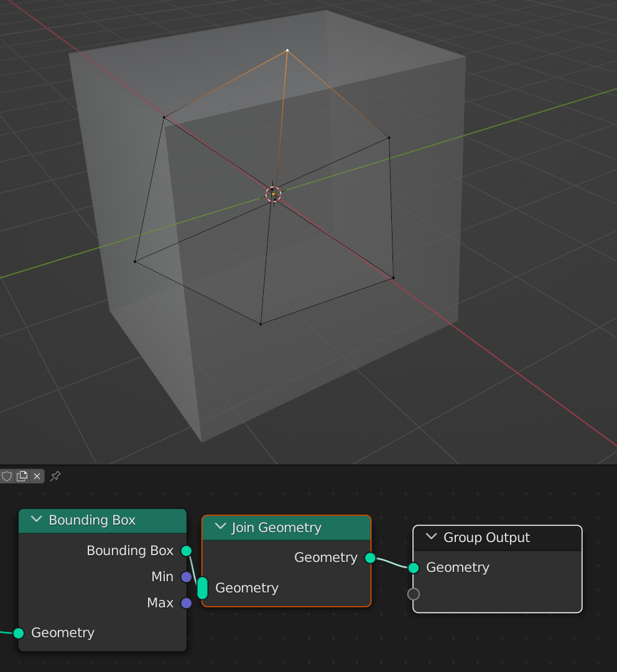This screenshot has height=672, width=617.
Task: Click the Max vector output socket
Action: click(187, 603)
